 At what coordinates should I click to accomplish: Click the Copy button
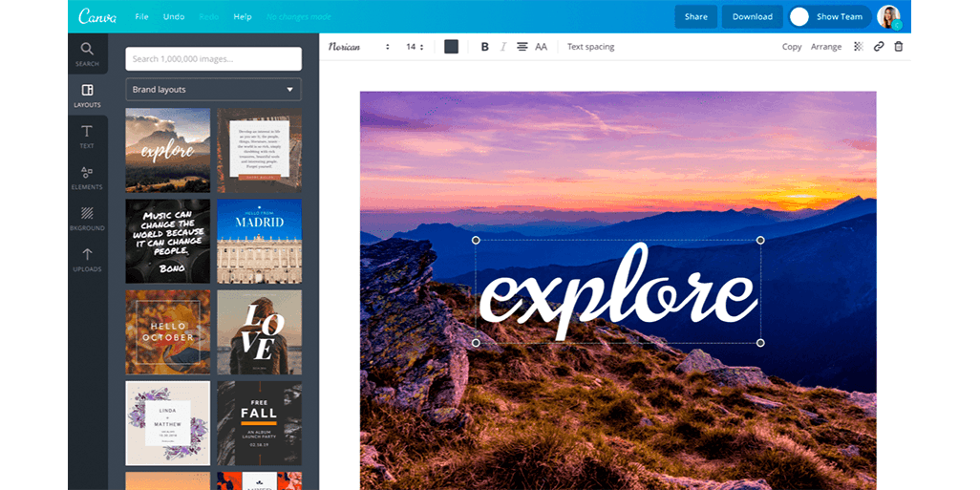point(792,47)
